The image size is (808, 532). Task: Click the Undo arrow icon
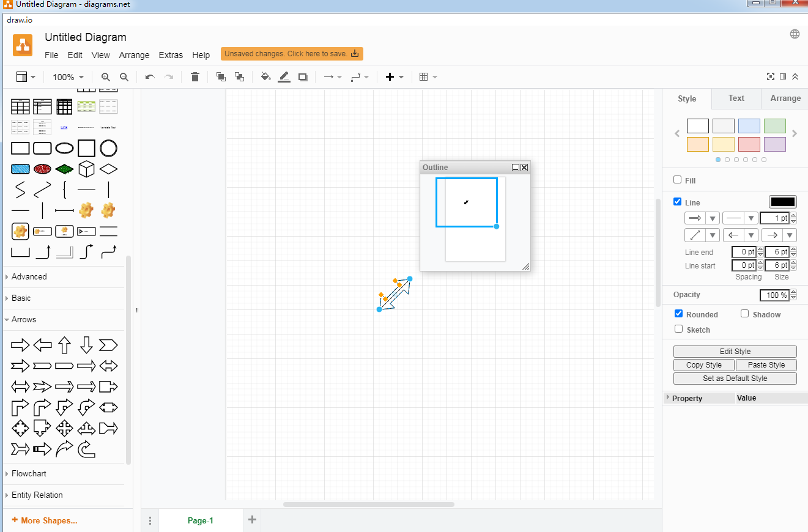(150, 77)
